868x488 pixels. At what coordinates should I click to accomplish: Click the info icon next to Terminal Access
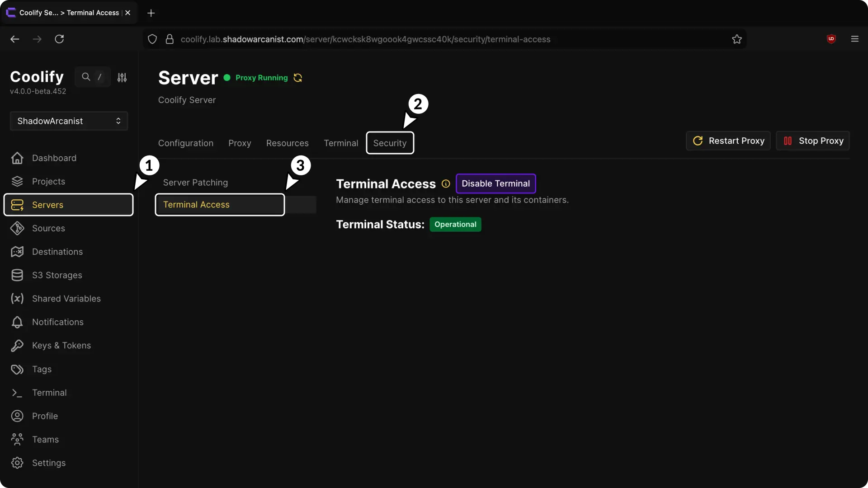(445, 183)
